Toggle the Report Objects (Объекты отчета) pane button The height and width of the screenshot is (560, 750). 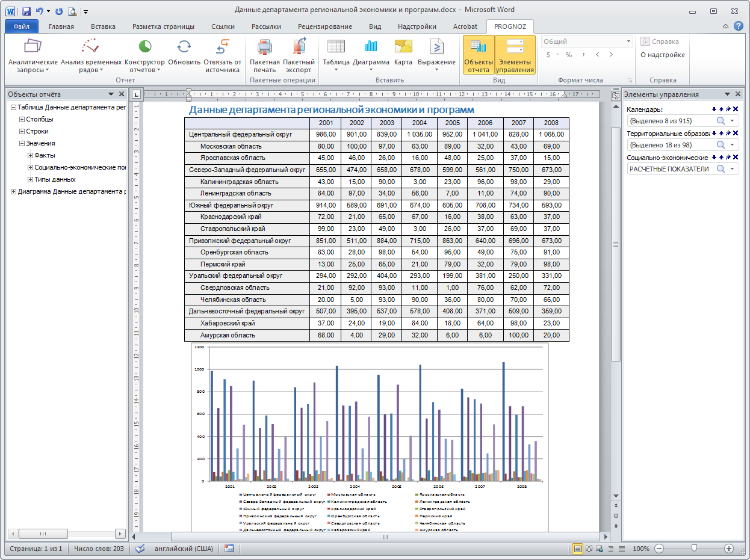coord(479,54)
